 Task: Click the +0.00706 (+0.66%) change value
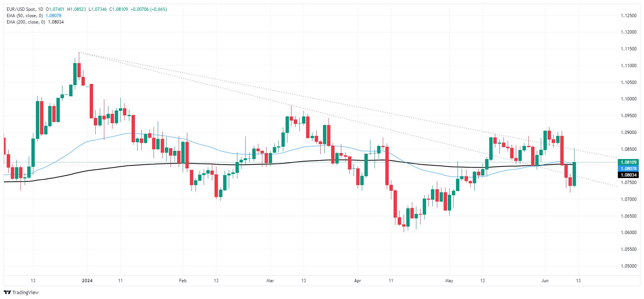pos(149,9)
